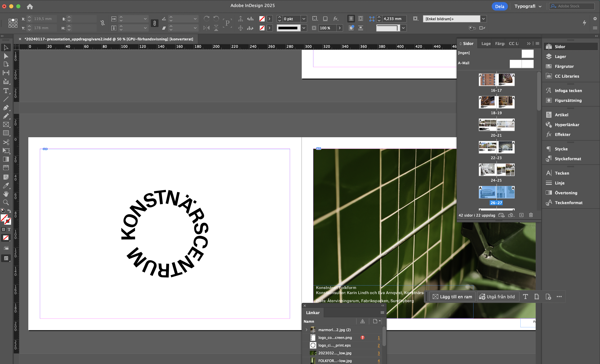Select logo_co...creen.png link row

click(342, 337)
